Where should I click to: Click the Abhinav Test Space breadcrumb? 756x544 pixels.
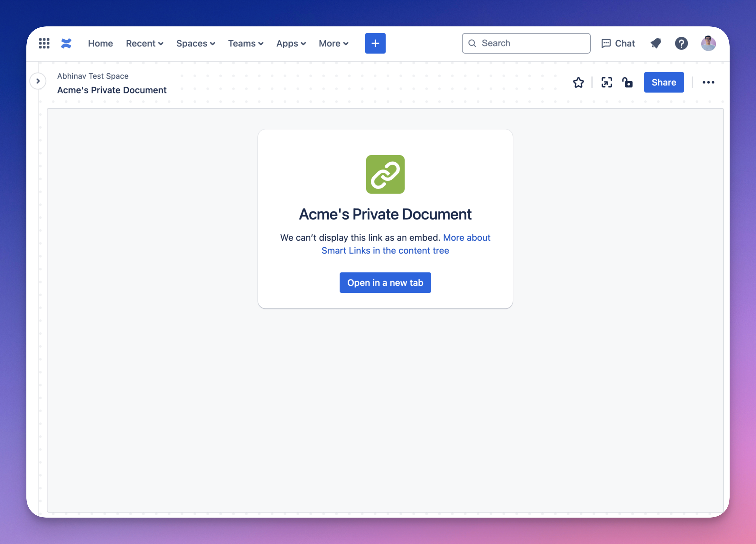tap(93, 76)
